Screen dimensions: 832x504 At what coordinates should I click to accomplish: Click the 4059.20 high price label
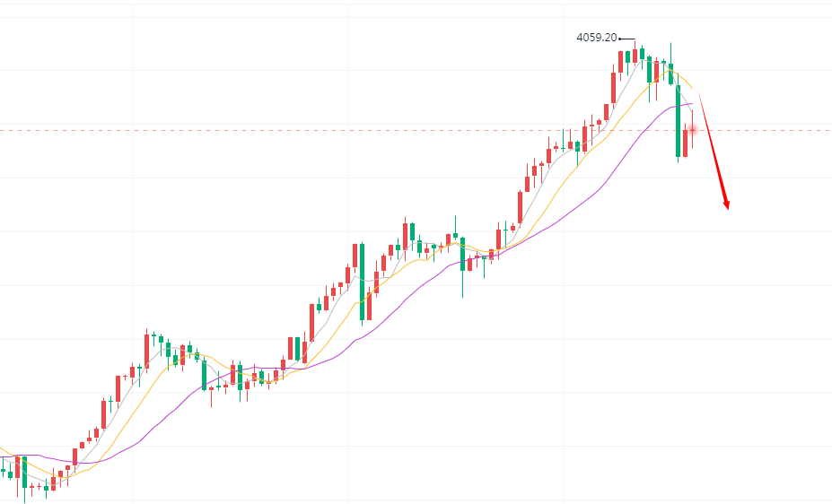tap(596, 38)
